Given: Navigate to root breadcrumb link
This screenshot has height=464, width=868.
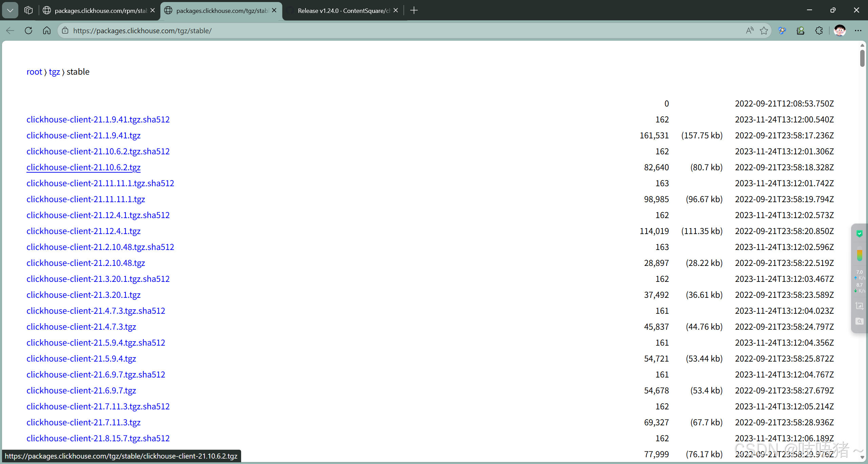Looking at the screenshot, I should click(34, 72).
